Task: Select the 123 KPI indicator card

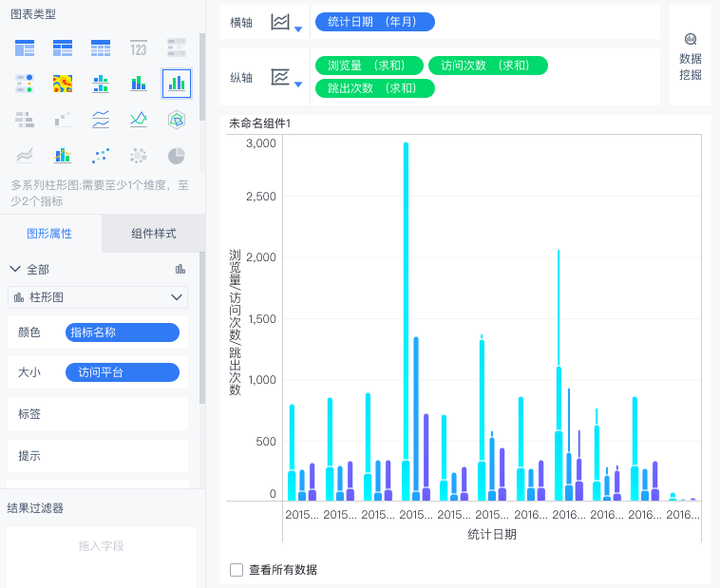Action: tap(139, 47)
